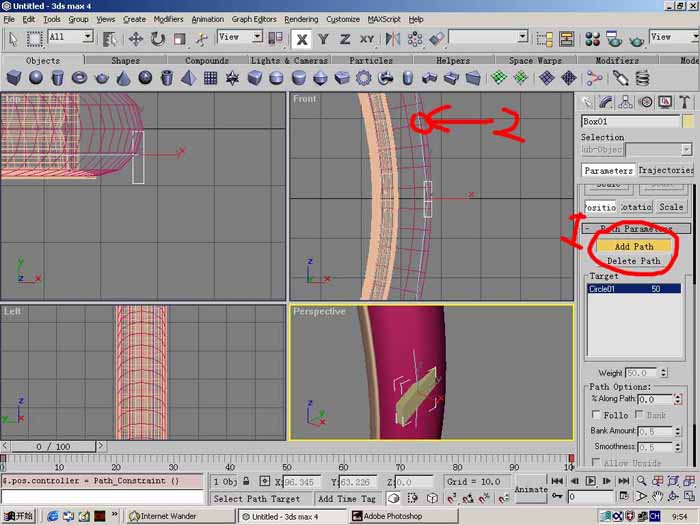Create a Box primitive from Objects shelf
Image resolution: width=700 pixels, height=525 pixels.
[x=14, y=78]
